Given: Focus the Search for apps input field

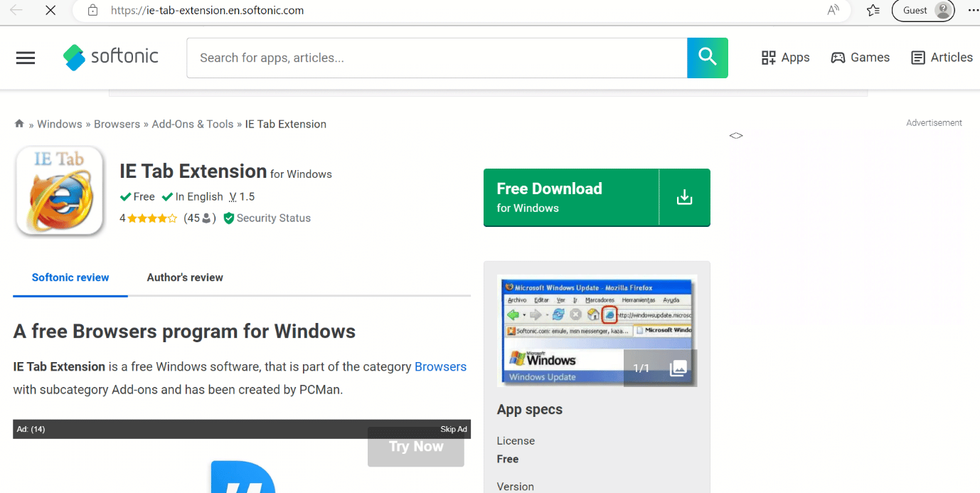Looking at the screenshot, I should click(437, 58).
